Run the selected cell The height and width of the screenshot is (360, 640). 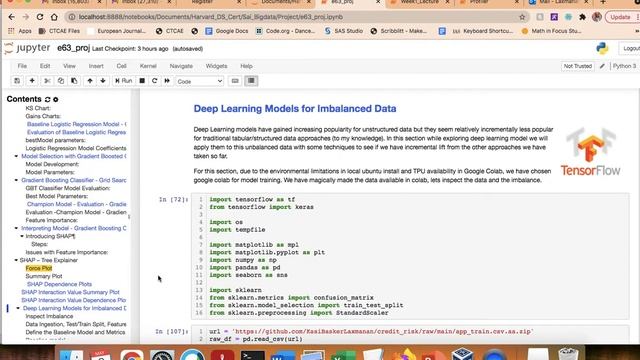click(124, 81)
